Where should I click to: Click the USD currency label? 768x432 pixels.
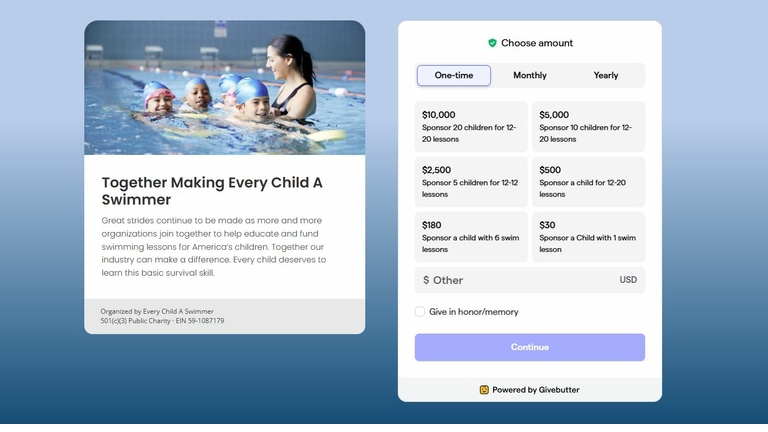[x=628, y=280]
